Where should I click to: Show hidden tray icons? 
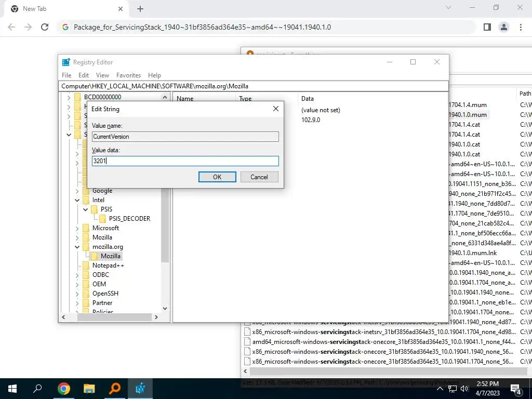[440, 389]
